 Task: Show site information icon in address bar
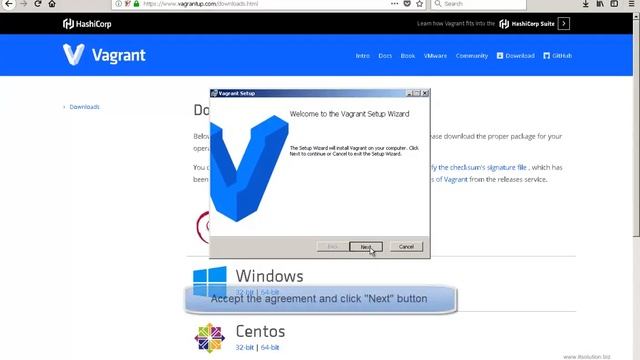118,4
